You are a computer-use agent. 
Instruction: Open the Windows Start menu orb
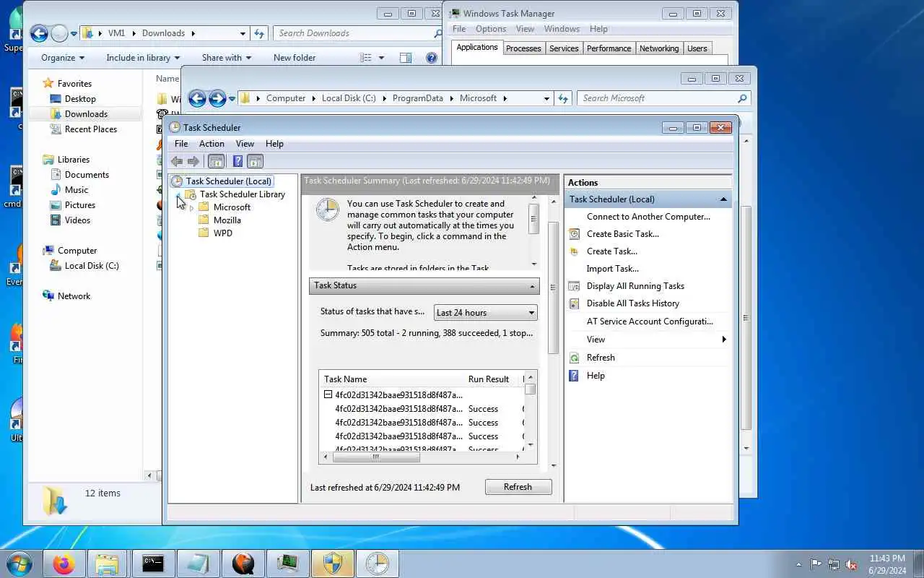(x=19, y=564)
